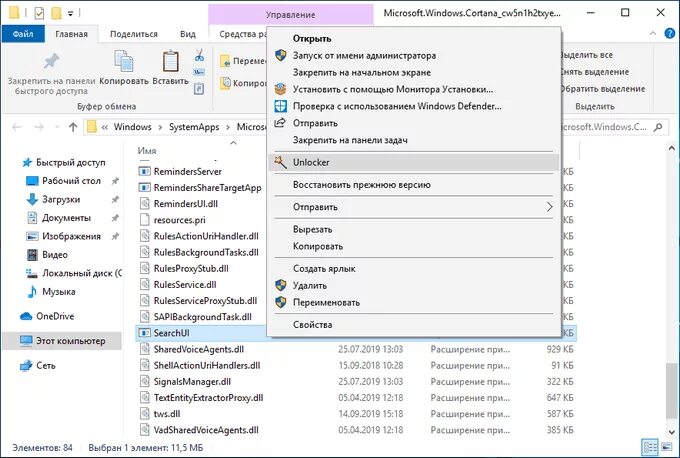Choose Закрепить на панели задач
680x458 pixels.
tap(414, 140)
